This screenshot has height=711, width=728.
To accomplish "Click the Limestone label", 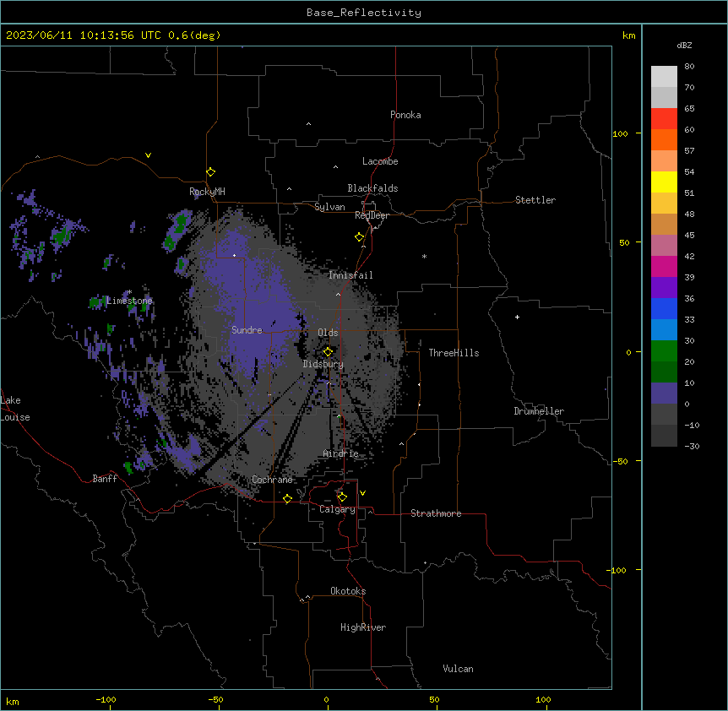I will coord(129,301).
